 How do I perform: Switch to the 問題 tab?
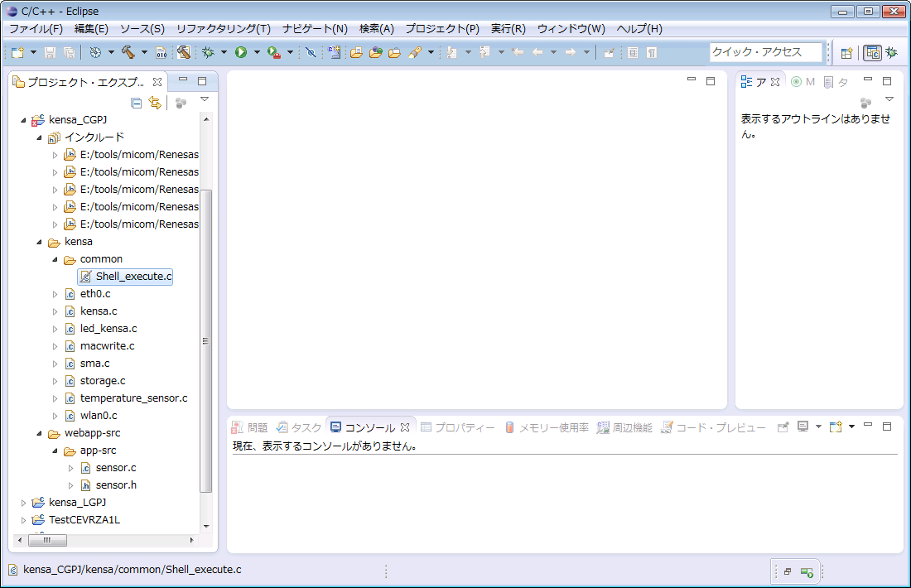coord(250,427)
